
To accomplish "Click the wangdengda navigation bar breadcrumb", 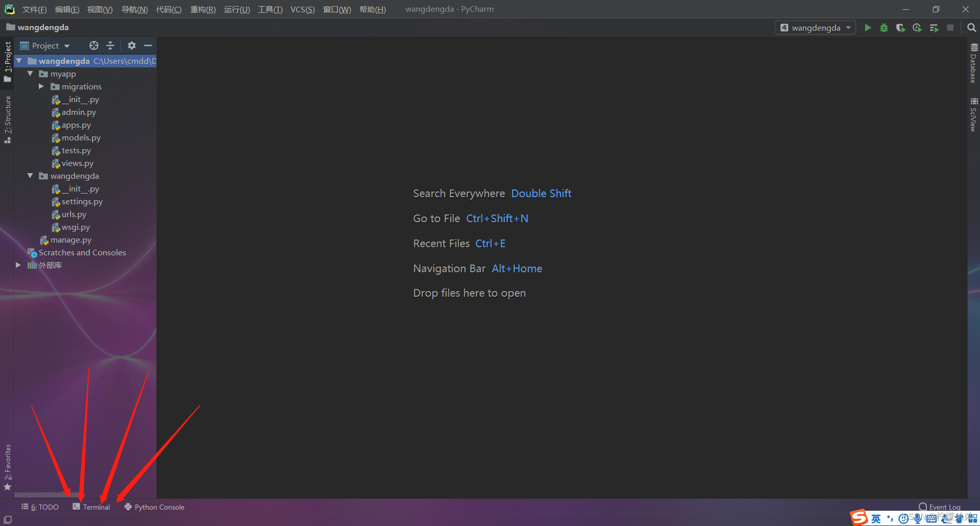I will click(x=37, y=27).
